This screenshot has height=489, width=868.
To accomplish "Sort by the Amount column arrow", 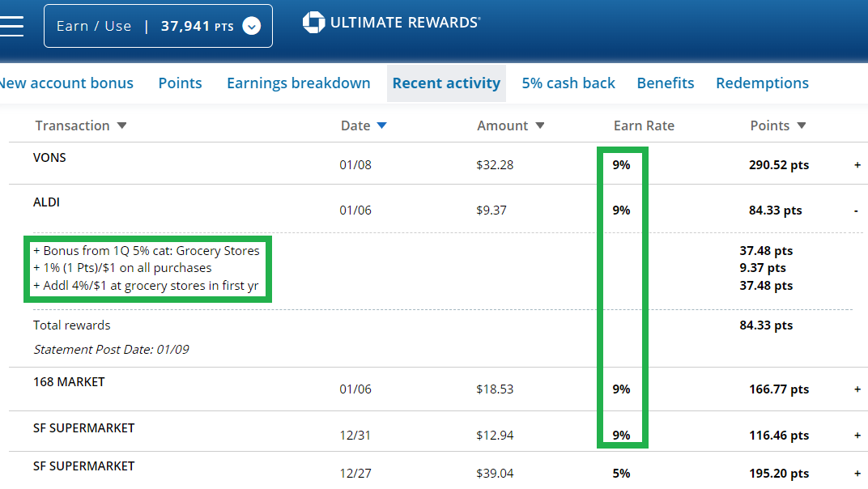I will 540,125.
